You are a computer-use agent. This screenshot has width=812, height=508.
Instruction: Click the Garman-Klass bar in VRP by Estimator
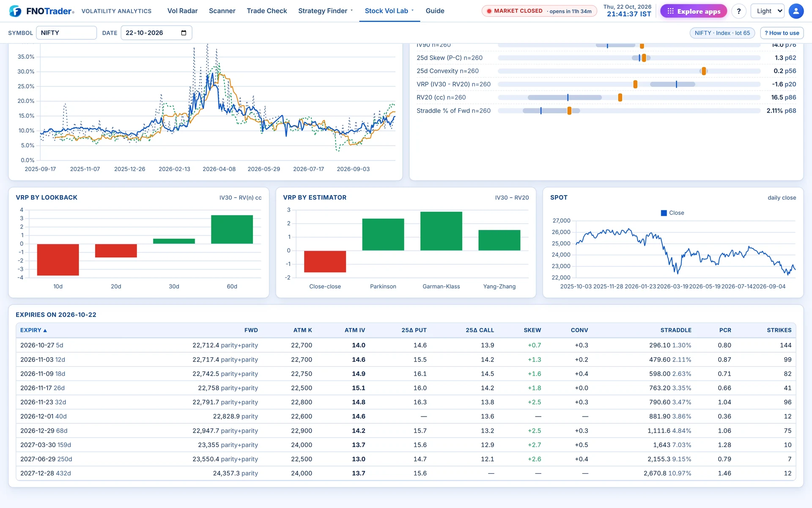pos(441,231)
